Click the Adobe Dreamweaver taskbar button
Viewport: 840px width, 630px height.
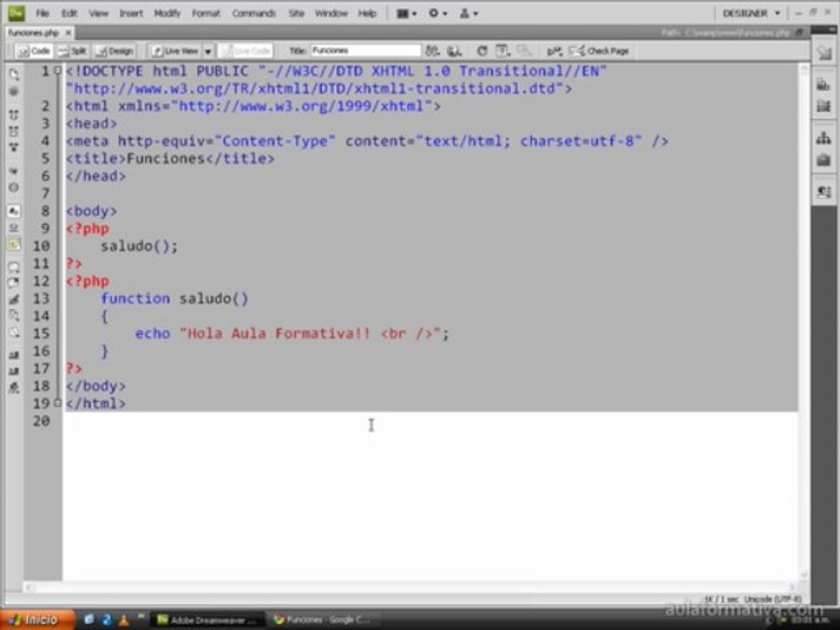click(x=207, y=619)
